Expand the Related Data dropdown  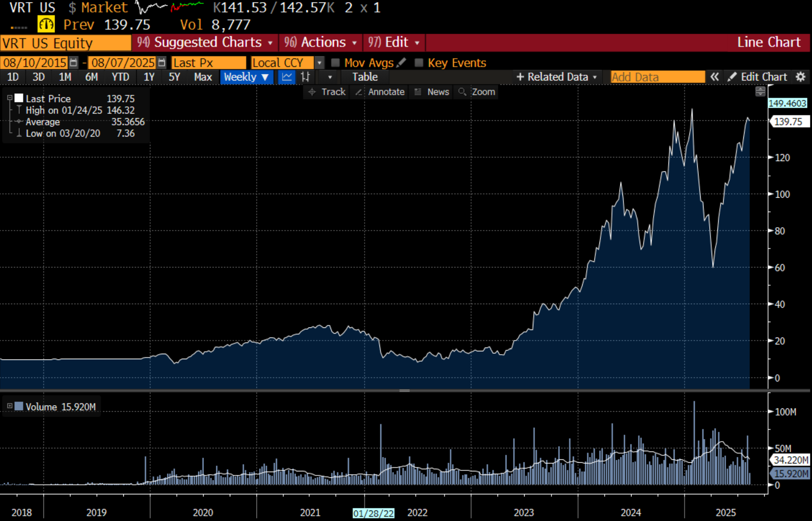[556, 77]
